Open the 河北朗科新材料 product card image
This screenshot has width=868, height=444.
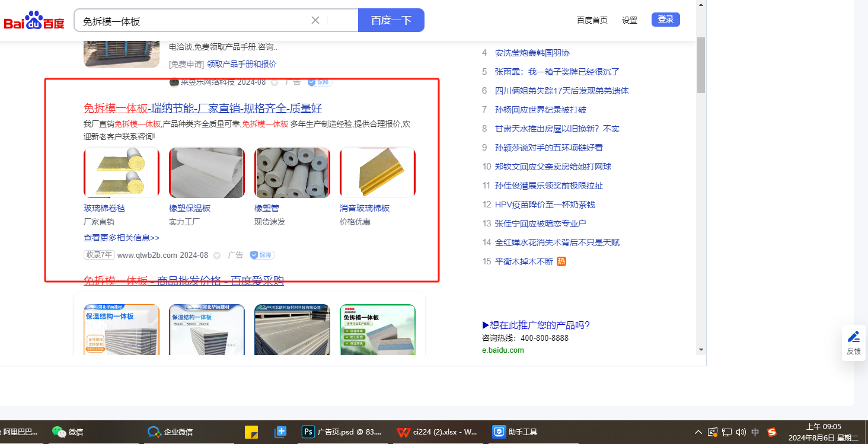click(292, 330)
